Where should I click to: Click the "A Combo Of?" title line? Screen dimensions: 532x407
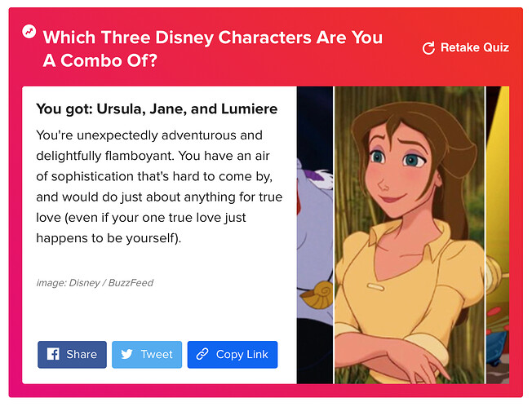[100, 60]
